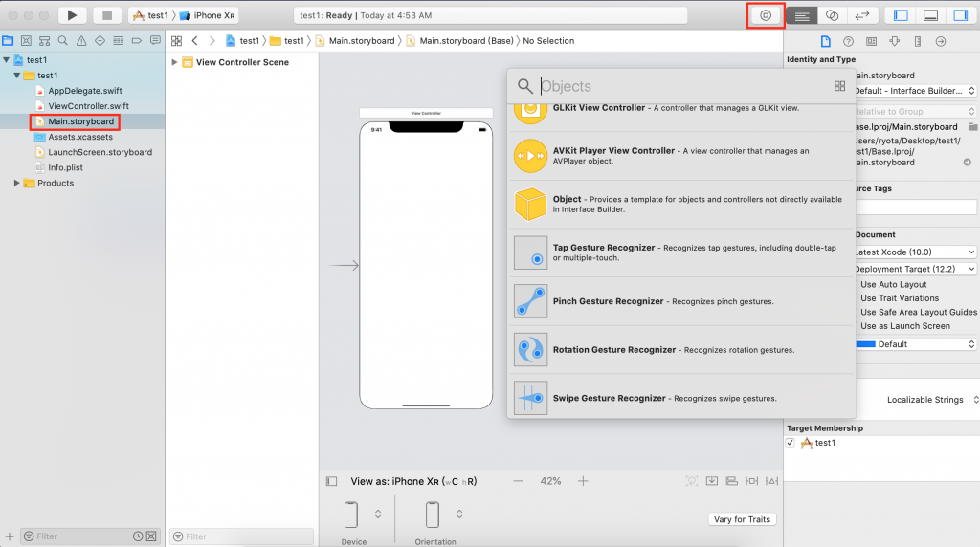The image size is (980, 547).
Task: Select AppDelegate.swift file
Action: [x=85, y=91]
